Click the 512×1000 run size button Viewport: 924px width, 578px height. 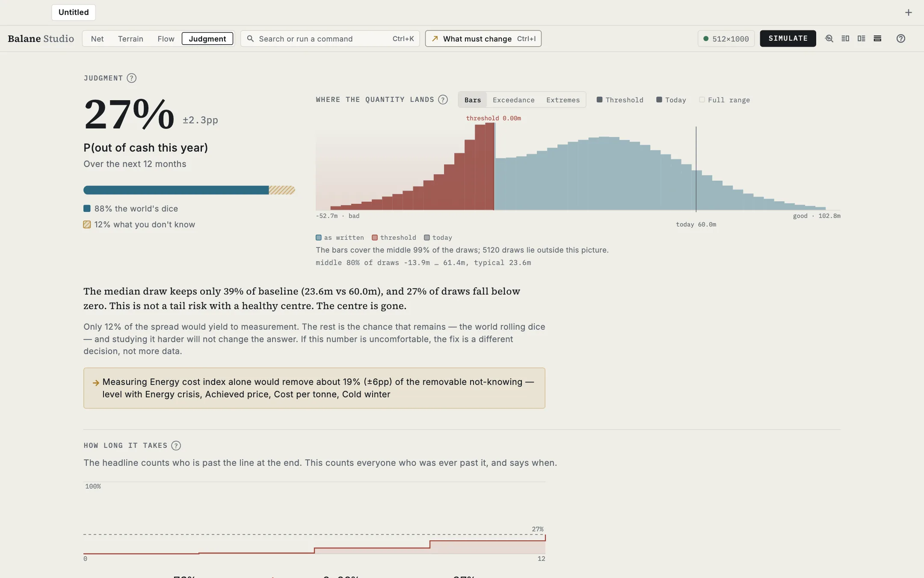tap(726, 39)
